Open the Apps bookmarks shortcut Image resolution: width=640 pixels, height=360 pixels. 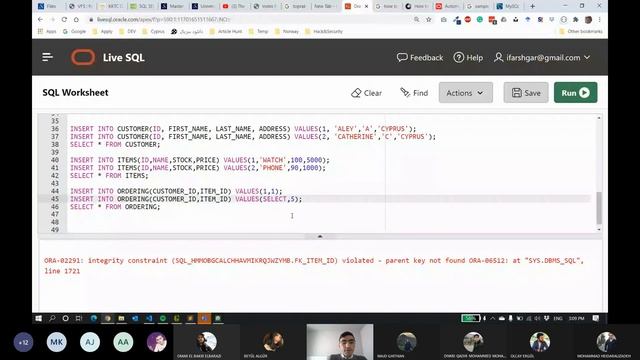point(47,31)
